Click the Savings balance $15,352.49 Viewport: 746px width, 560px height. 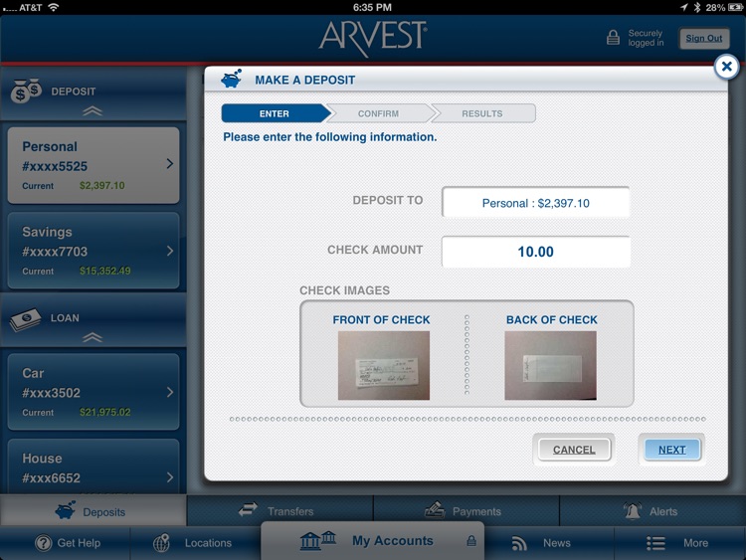(x=104, y=271)
